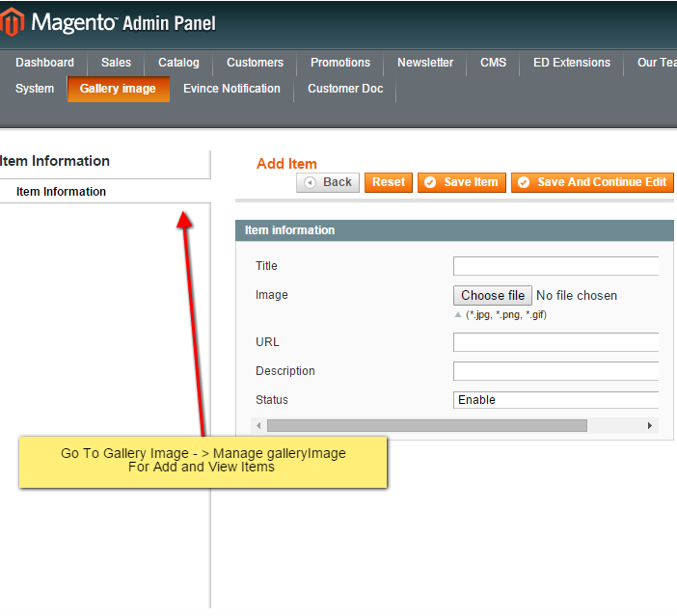677x616 pixels.
Task: Open the Customer Doc menu
Action: pyautogui.click(x=345, y=89)
